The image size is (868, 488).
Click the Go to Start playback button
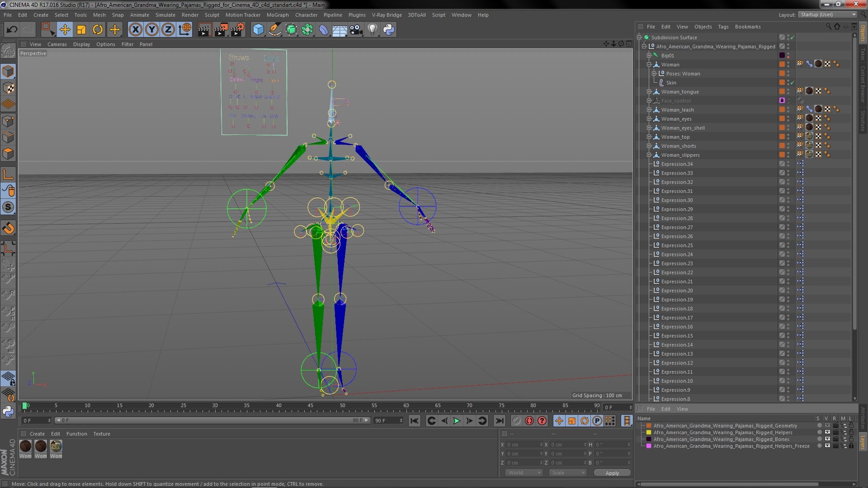(x=414, y=421)
